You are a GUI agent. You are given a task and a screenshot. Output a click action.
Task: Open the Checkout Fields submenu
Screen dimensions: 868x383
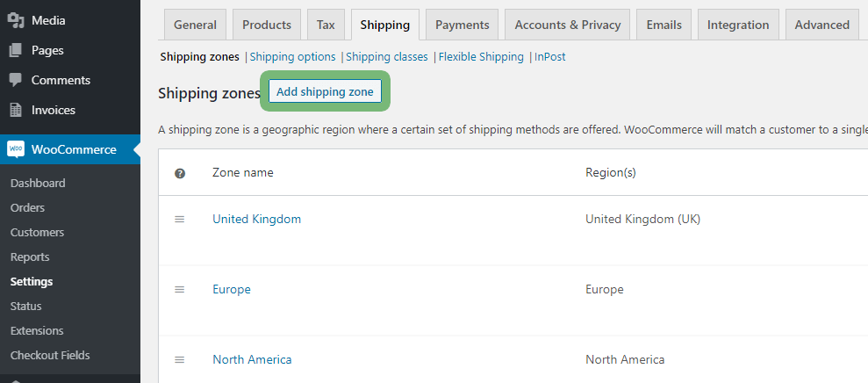click(50, 355)
